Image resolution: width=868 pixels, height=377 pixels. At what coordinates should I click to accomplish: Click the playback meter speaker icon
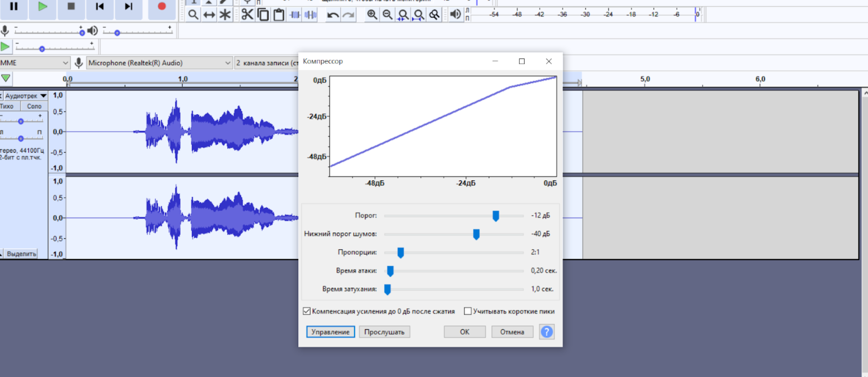point(455,14)
